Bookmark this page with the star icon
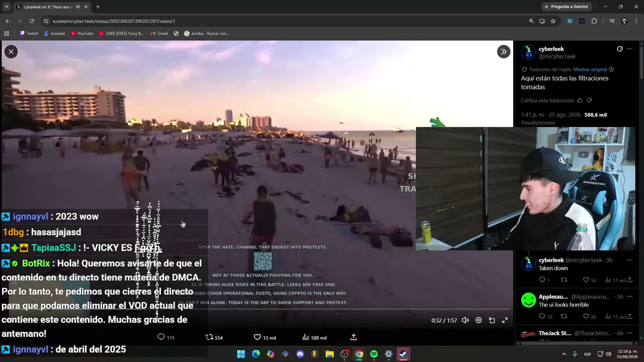 coord(553,21)
